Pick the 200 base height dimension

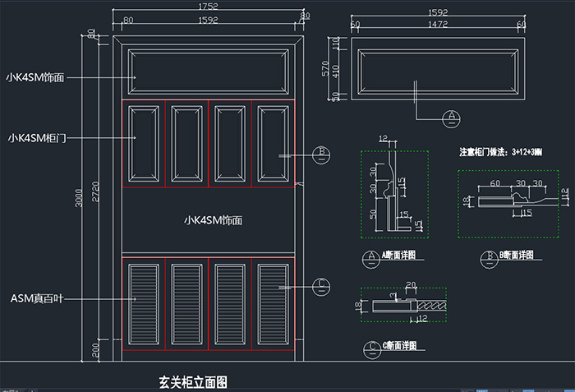pos(96,350)
